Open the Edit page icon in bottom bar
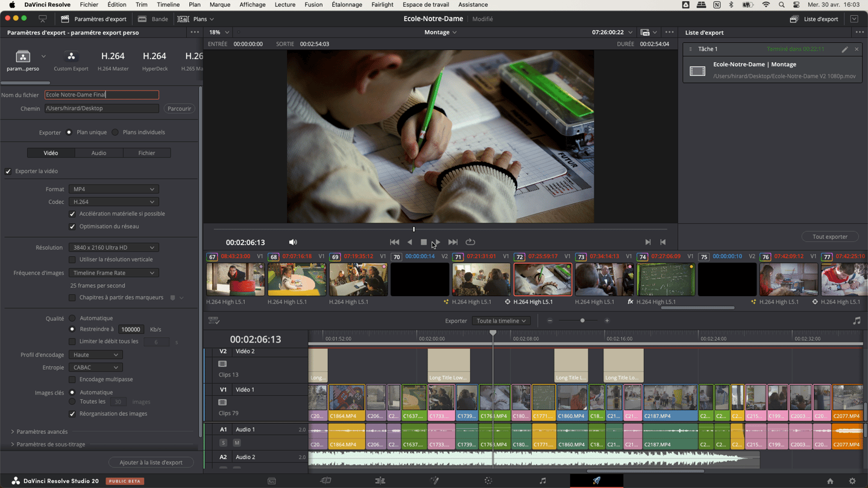Image resolution: width=868 pixels, height=488 pixels. click(380, 481)
